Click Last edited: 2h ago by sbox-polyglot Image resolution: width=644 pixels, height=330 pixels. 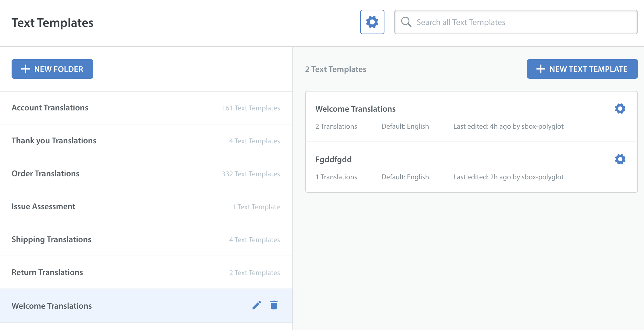click(x=508, y=177)
